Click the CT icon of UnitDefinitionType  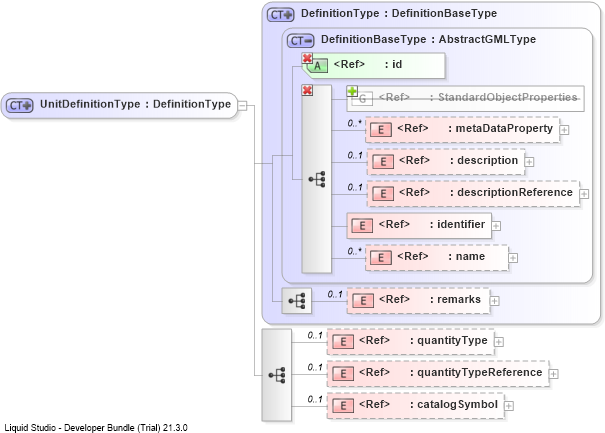coord(20,105)
